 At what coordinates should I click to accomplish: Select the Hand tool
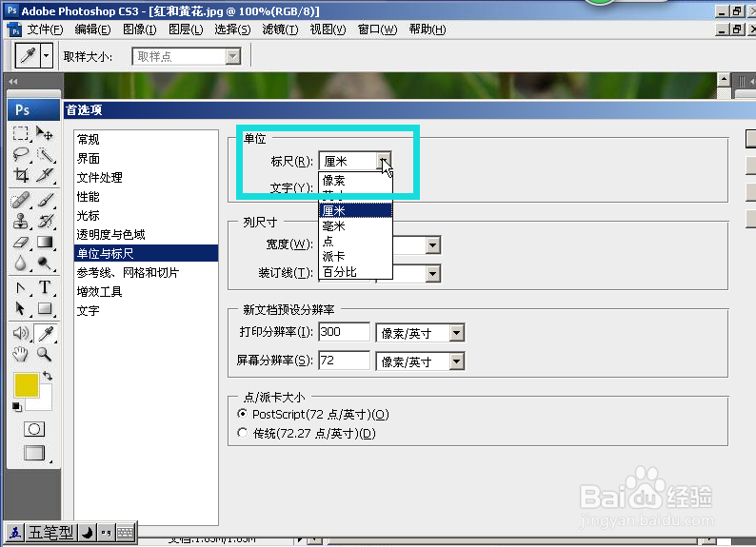[x=20, y=355]
